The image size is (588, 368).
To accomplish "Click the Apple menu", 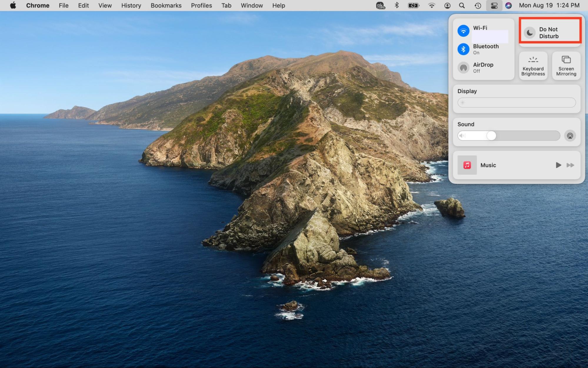I will click(x=13, y=5).
